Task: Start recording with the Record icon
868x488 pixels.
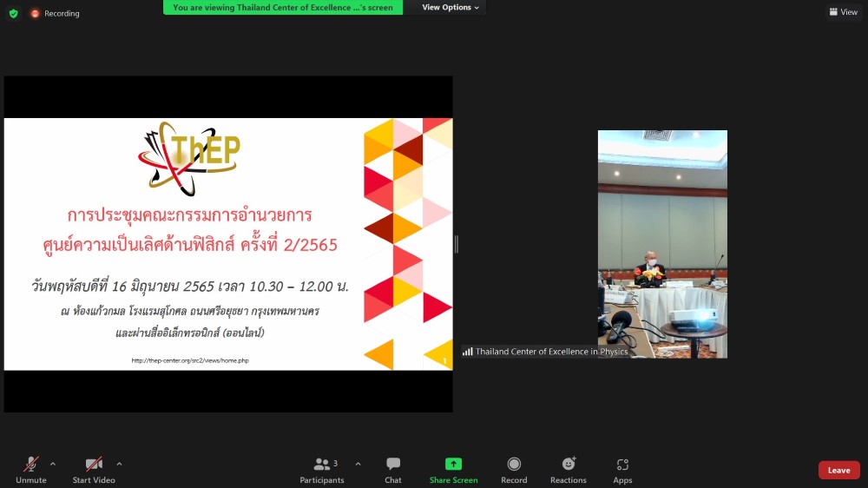Action: (514, 465)
